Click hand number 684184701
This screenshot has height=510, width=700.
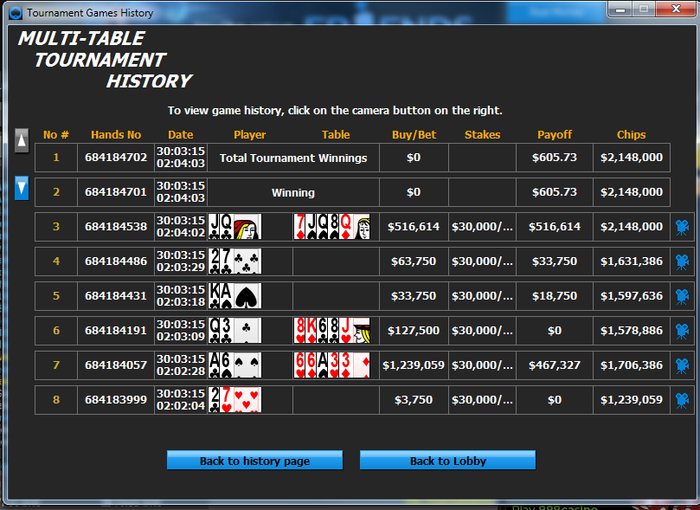116,192
